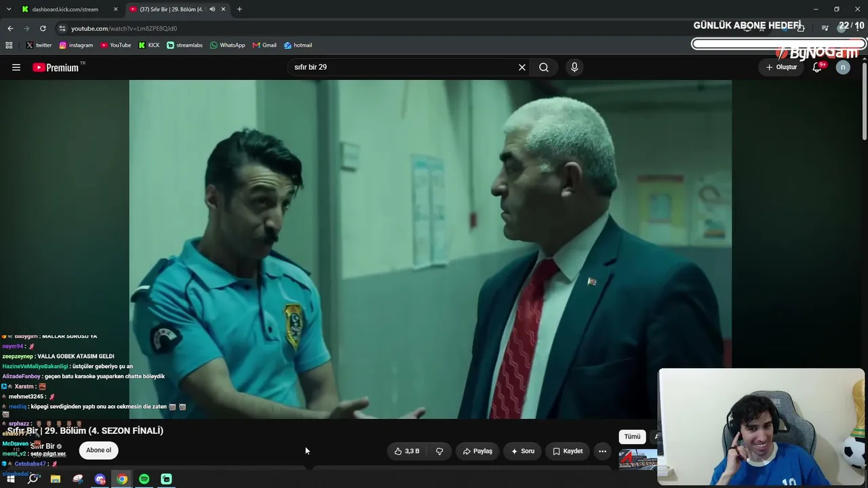
Task: Open Chrome media controls icon
Action: pos(825,28)
